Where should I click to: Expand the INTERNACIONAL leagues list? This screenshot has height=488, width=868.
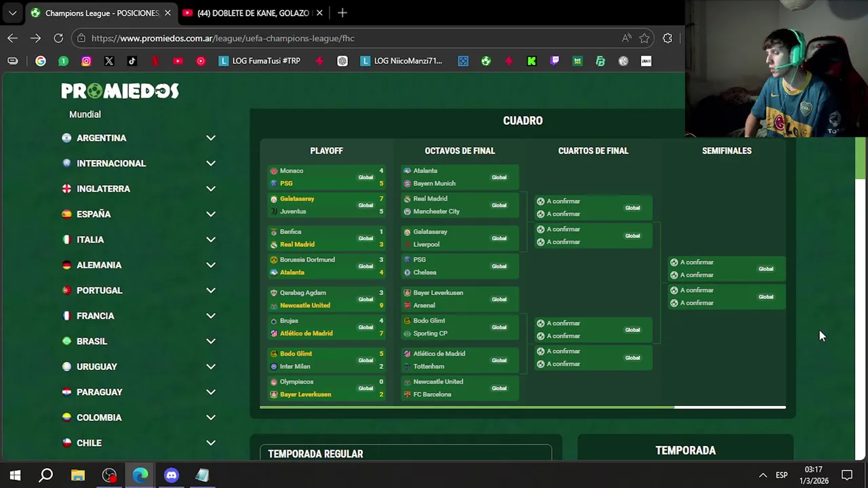pyautogui.click(x=211, y=163)
